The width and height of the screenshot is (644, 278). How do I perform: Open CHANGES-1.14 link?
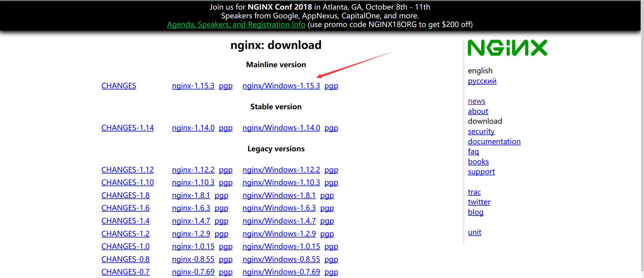127,128
